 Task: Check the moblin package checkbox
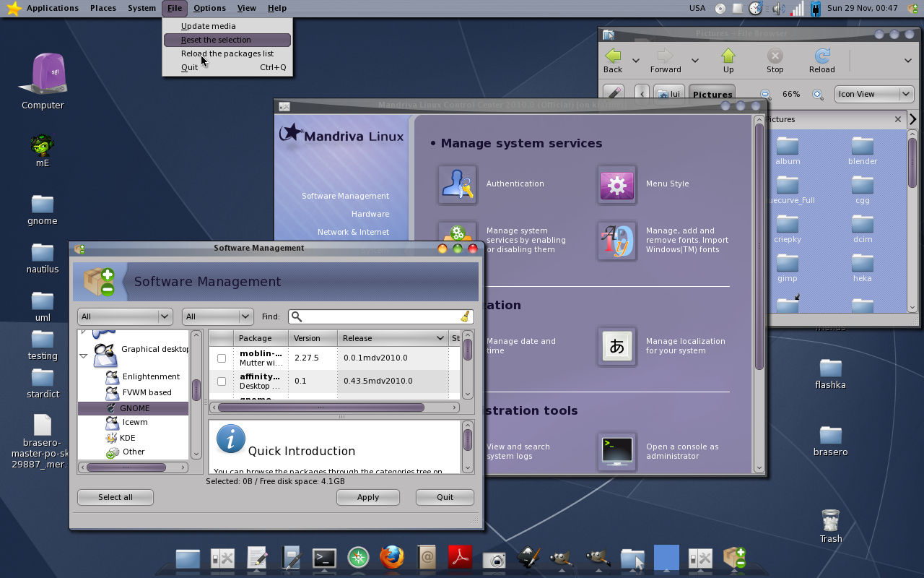click(222, 358)
